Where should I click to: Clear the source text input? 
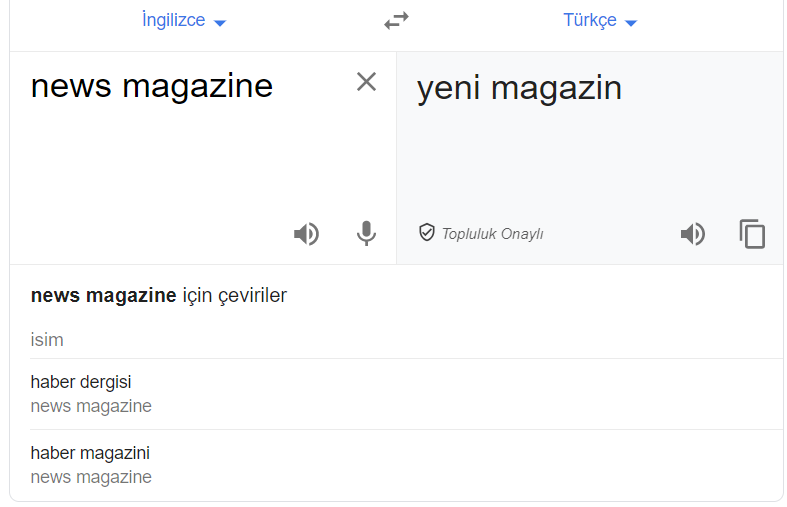(366, 81)
